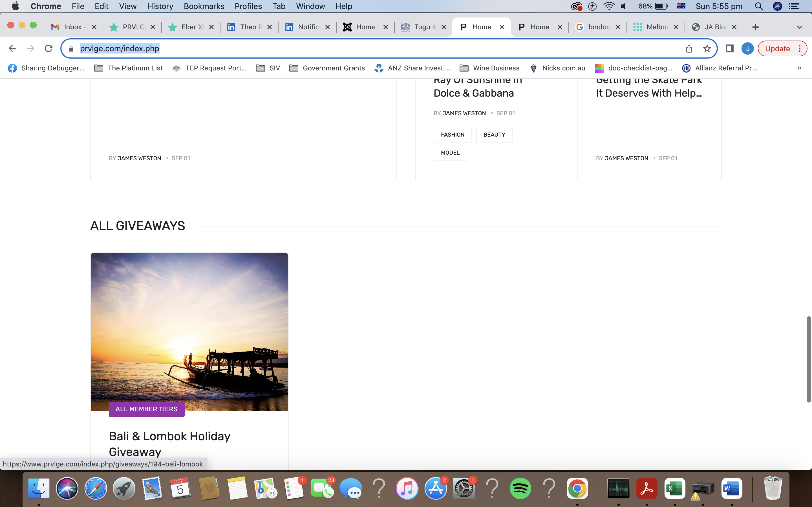Viewport: 812px width, 507px height.
Task: Open Spotify from the dock
Action: pyautogui.click(x=520, y=489)
